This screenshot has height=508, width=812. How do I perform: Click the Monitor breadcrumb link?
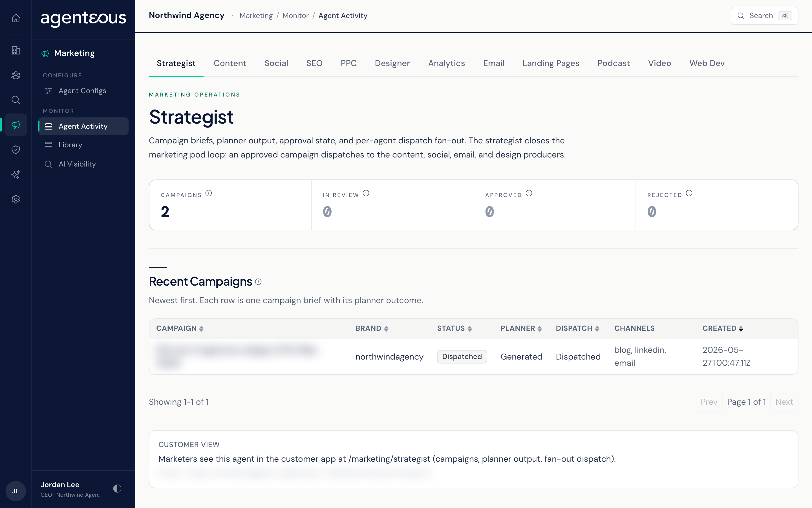[x=295, y=16]
